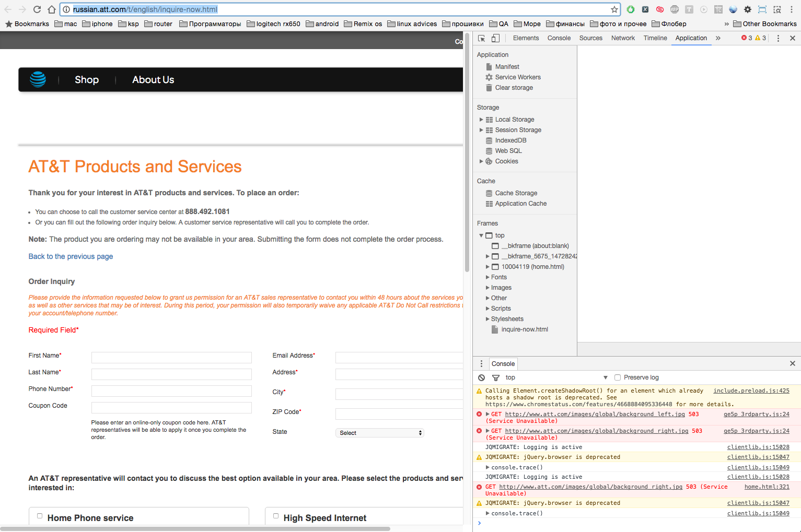Screen dimensions: 801x532
Task: Show hidden bookmarks with the double chevron
Action: pos(726,24)
